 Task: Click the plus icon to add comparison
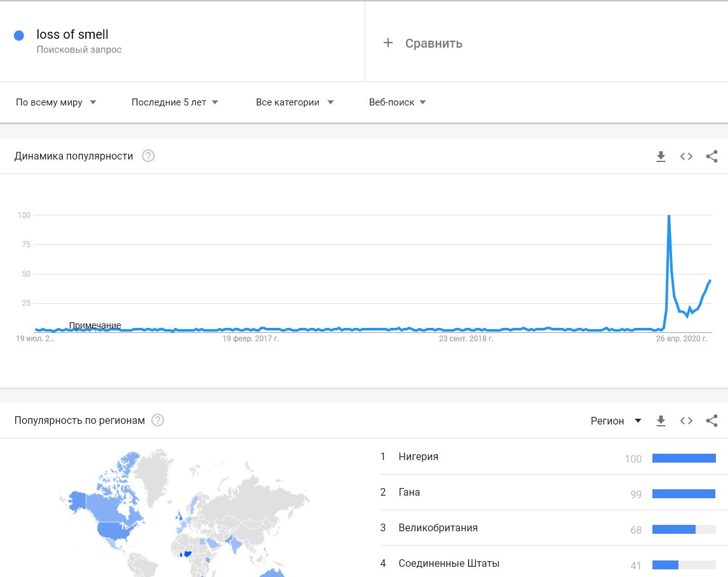click(388, 43)
